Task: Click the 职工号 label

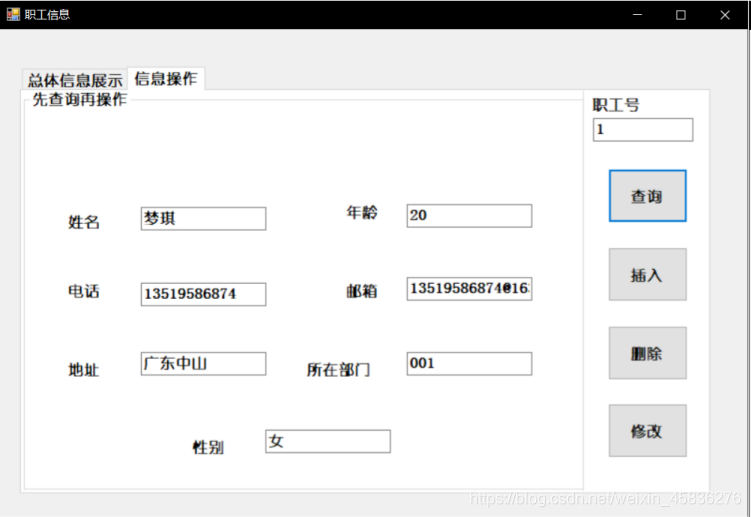Action: click(616, 104)
